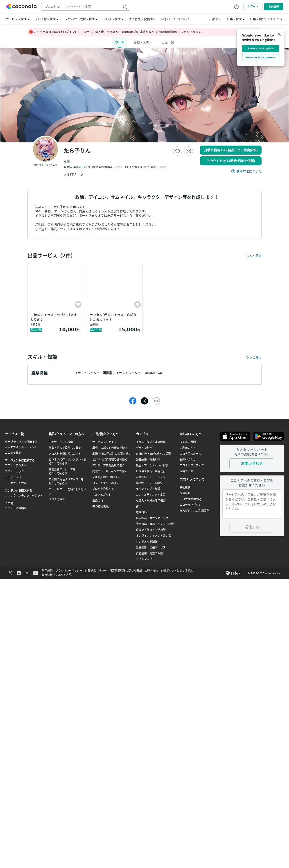The height and width of the screenshot is (868, 289).
Task: Click 見積り相談する button
Action: click(x=231, y=150)
